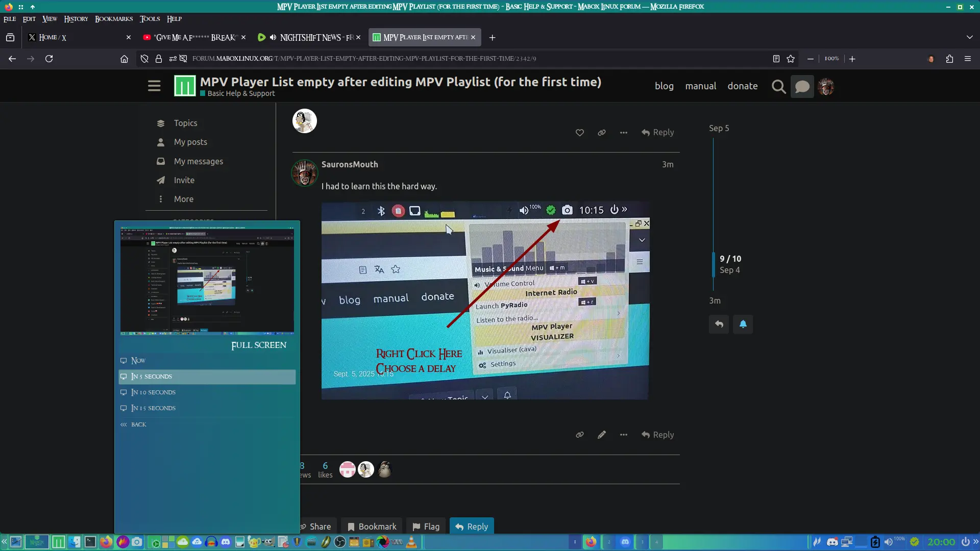Toggle topic notification bell button
Image resolution: width=980 pixels, height=551 pixels.
(743, 324)
